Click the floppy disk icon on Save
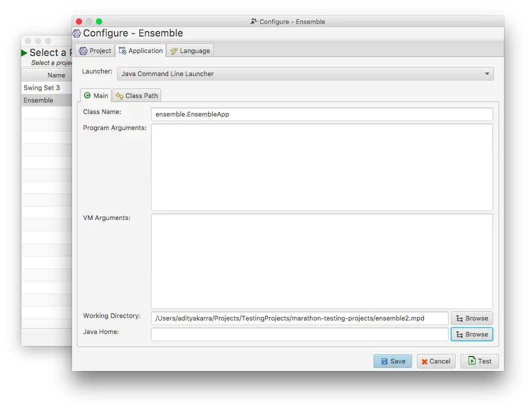Image resolution: width=532 pixels, height=411 pixels. (384, 361)
